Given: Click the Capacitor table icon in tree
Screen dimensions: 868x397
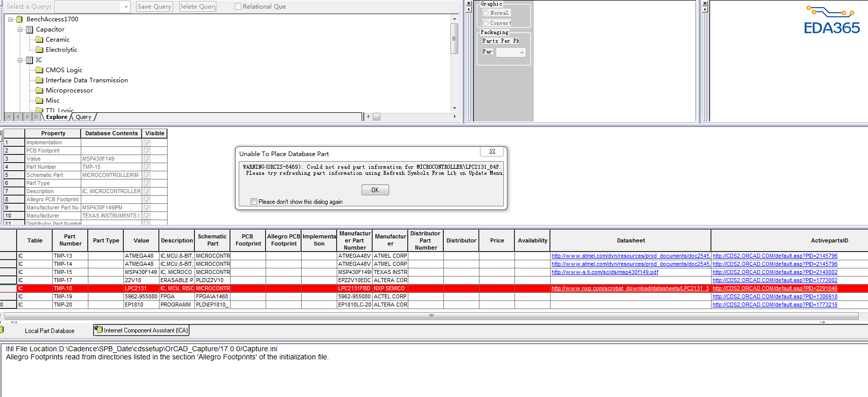Looking at the screenshot, I should [x=29, y=29].
